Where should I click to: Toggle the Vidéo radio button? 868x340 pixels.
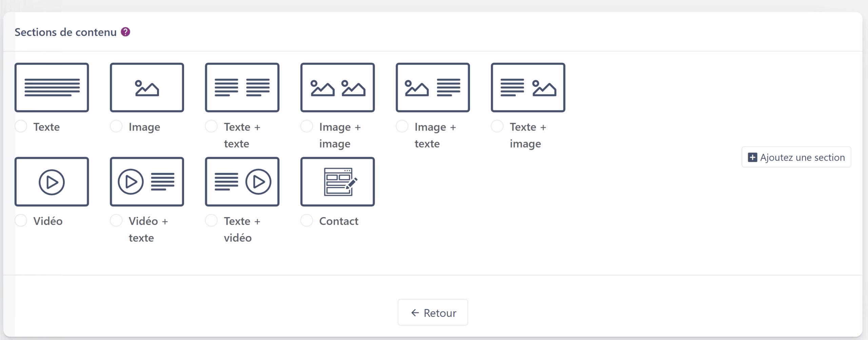pyautogui.click(x=21, y=220)
